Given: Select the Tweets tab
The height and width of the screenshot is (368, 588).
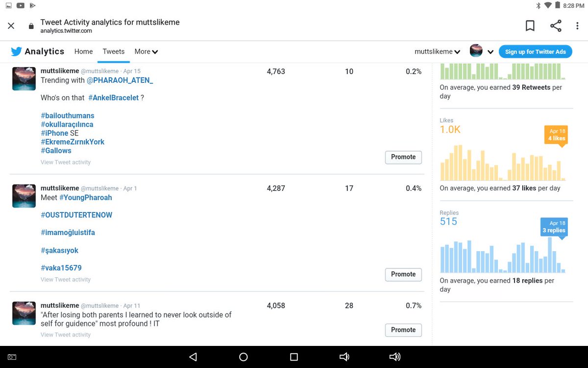Looking at the screenshot, I should pyautogui.click(x=114, y=52).
